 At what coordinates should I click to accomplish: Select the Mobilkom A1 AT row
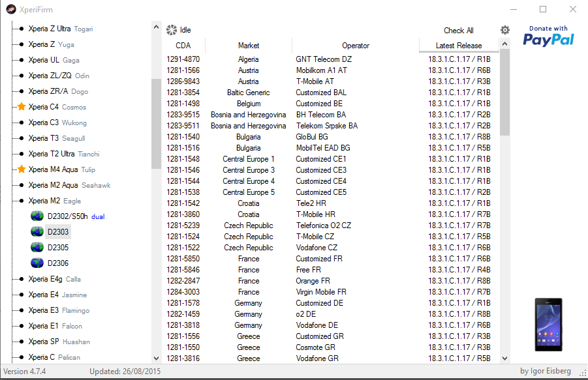[x=331, y=70]
